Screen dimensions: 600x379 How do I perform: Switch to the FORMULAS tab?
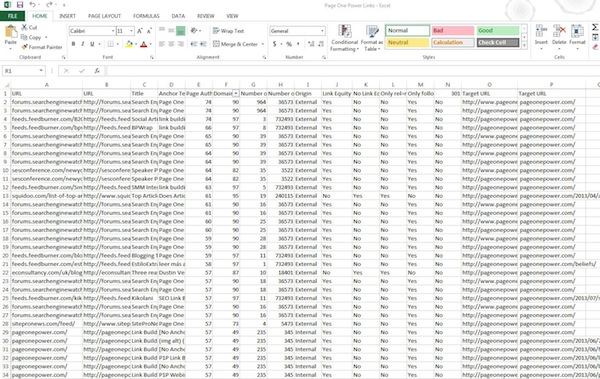146,16
